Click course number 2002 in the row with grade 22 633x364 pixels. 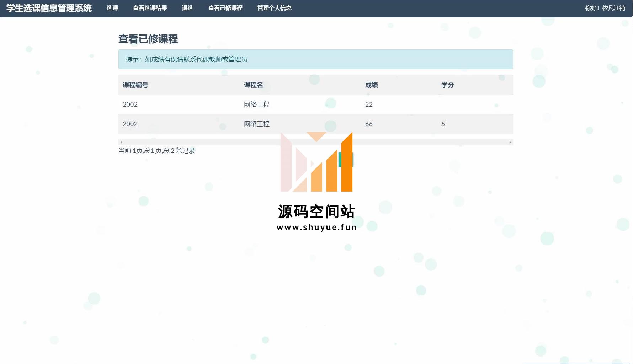pos(130,105)
